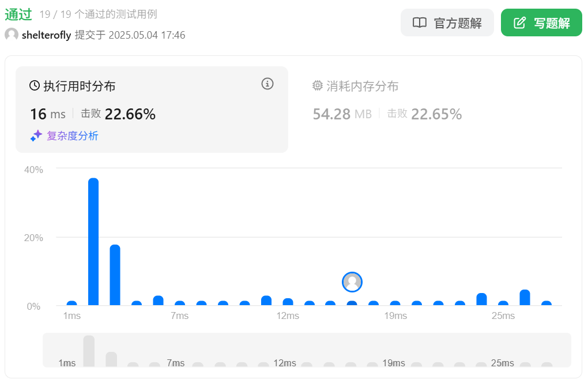Screen dimensions: 588x383
Task: Click the pencil edit icon in 写题解
Action: tap(520, 23)
